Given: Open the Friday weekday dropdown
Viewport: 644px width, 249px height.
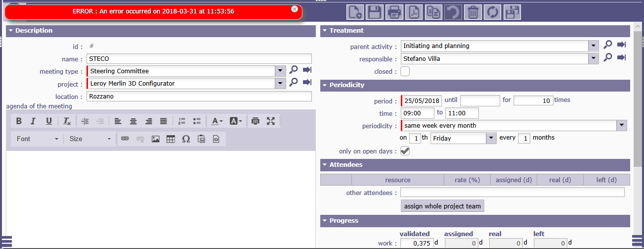Looking at the screenshot, I should [491, 139].
